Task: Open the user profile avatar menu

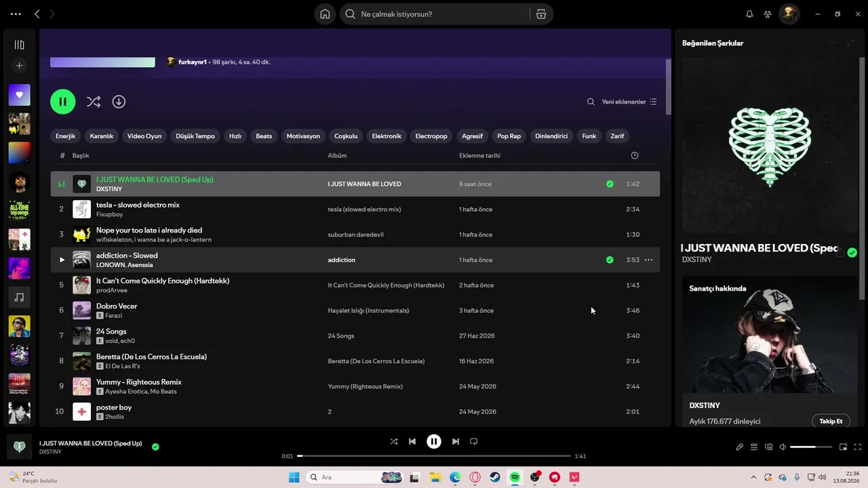Action: [x=789, y=14]
